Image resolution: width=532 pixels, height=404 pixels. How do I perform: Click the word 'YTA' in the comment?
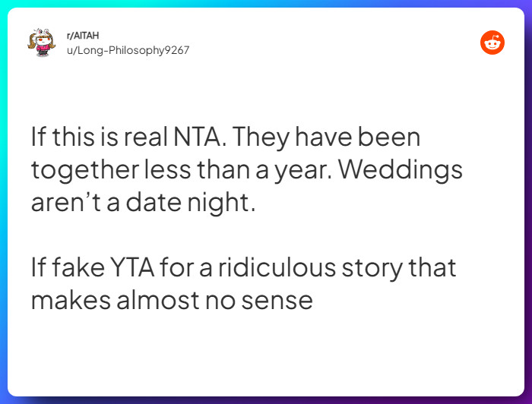pos(132,267)
